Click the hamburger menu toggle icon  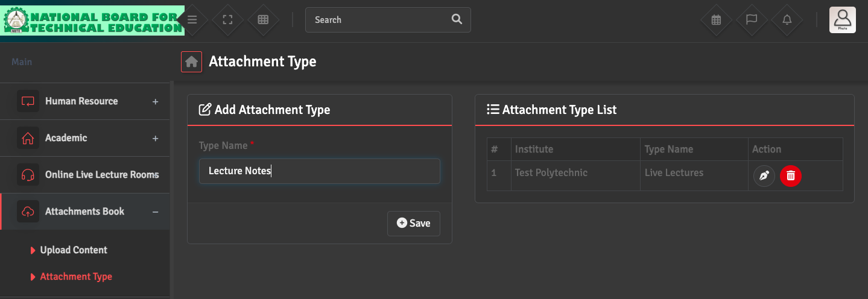[x=192, y=20]
